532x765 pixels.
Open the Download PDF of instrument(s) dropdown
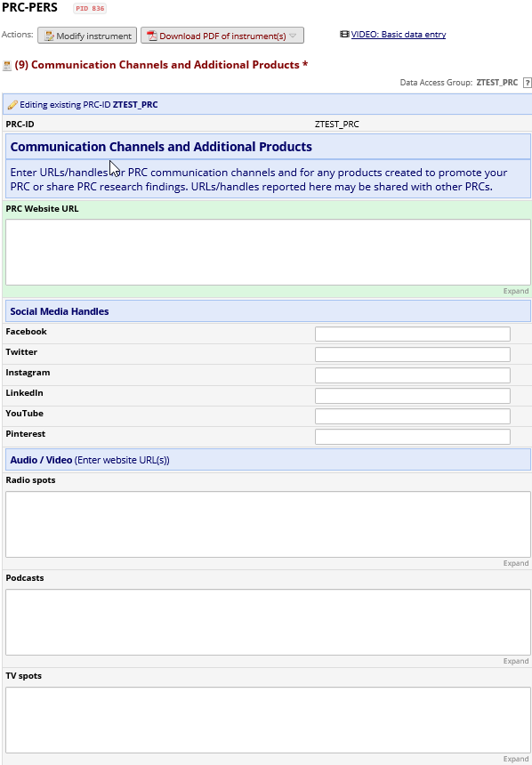coord(222,36)
